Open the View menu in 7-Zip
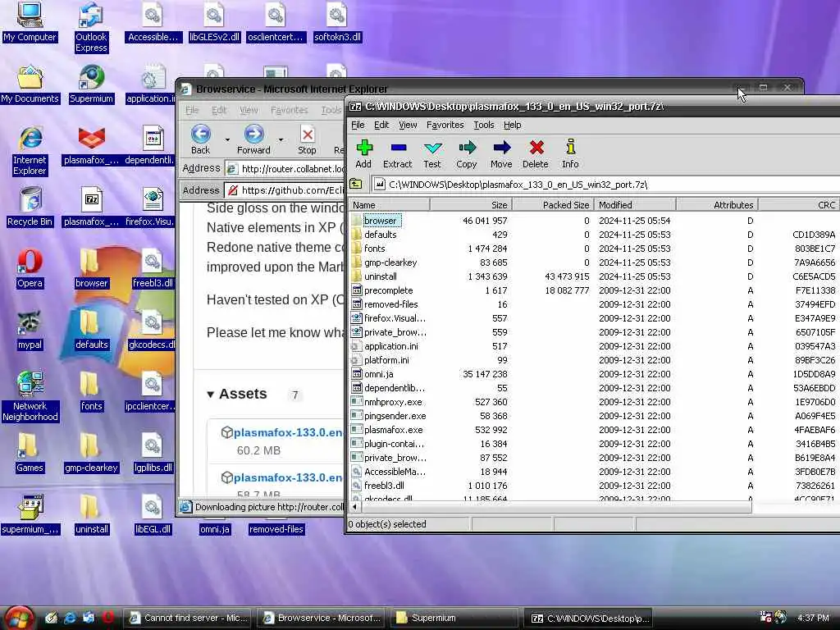This screenshot has height=630, width=840. pos(408,125)
